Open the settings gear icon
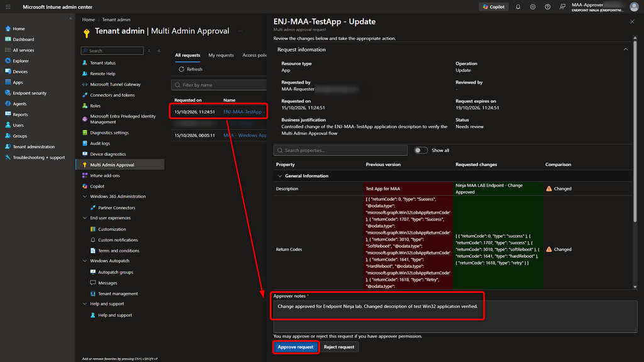The height and width of the screenshot is (362, 644). tap(533, 7)
